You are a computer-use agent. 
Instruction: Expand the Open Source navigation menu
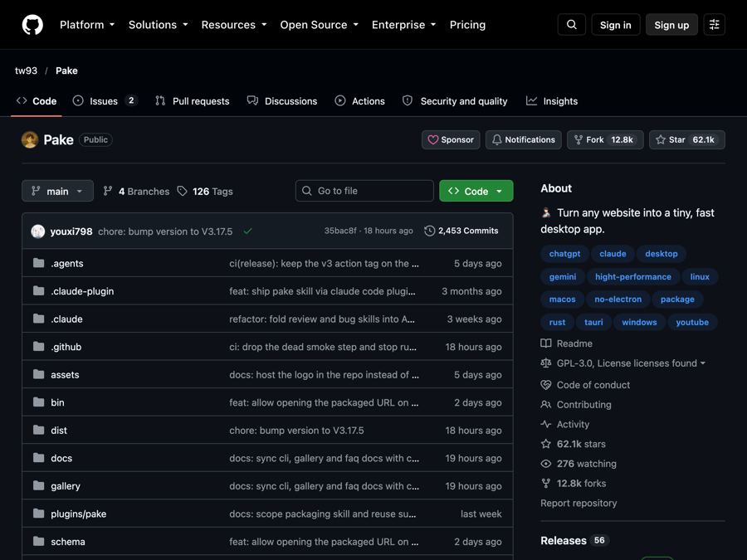(x=319, y=25)
